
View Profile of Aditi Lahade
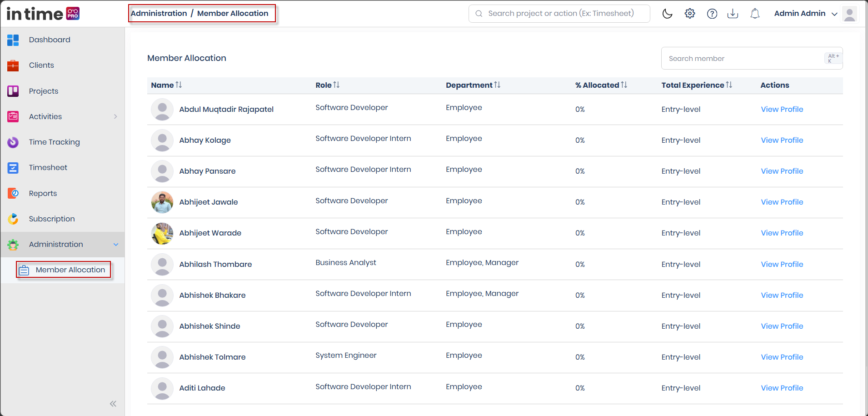tap(782, 388)
